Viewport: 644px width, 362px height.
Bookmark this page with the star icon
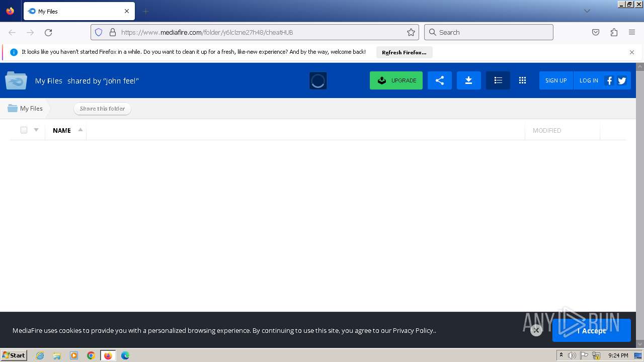click(x=411, y=32)
